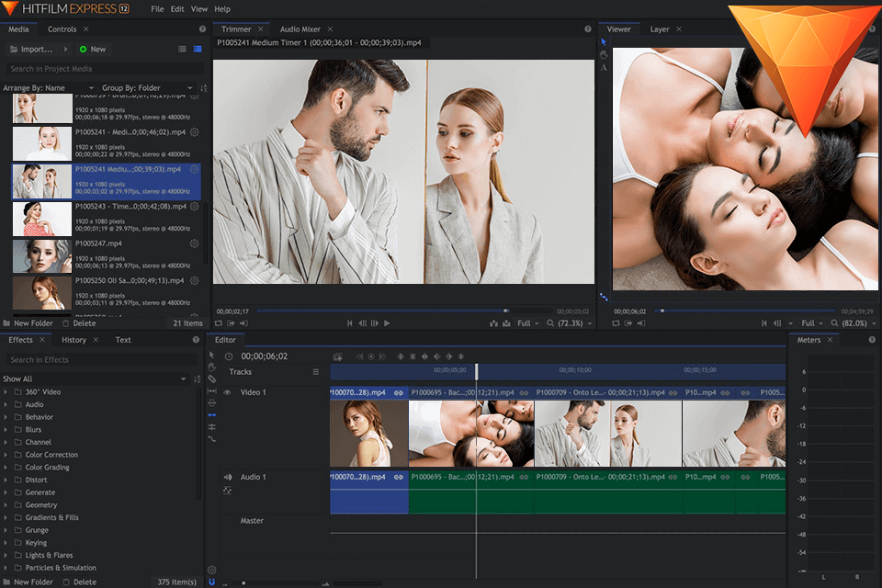The height and width of the screenshot is (588, 882).
Task: Click the Search in Project Media field
Action: tap(105, 69)
